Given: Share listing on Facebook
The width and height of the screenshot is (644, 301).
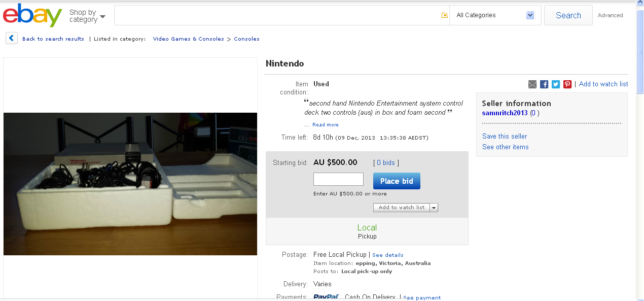Looking at the screenshot, I should tap(544, 84).
